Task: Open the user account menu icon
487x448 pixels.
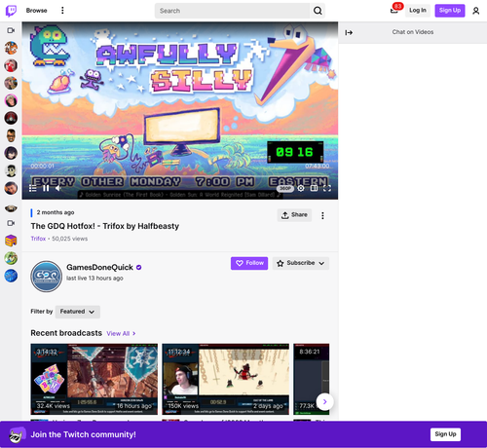Action: pos(475,11)
